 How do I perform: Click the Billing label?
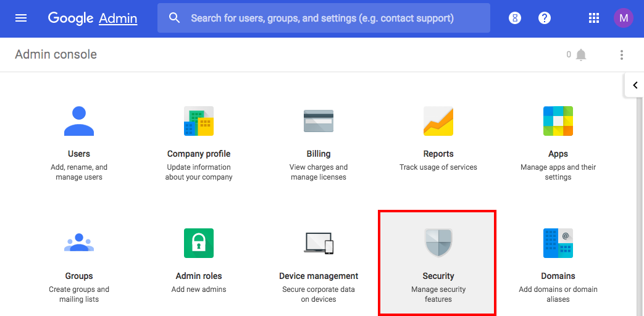319,154
